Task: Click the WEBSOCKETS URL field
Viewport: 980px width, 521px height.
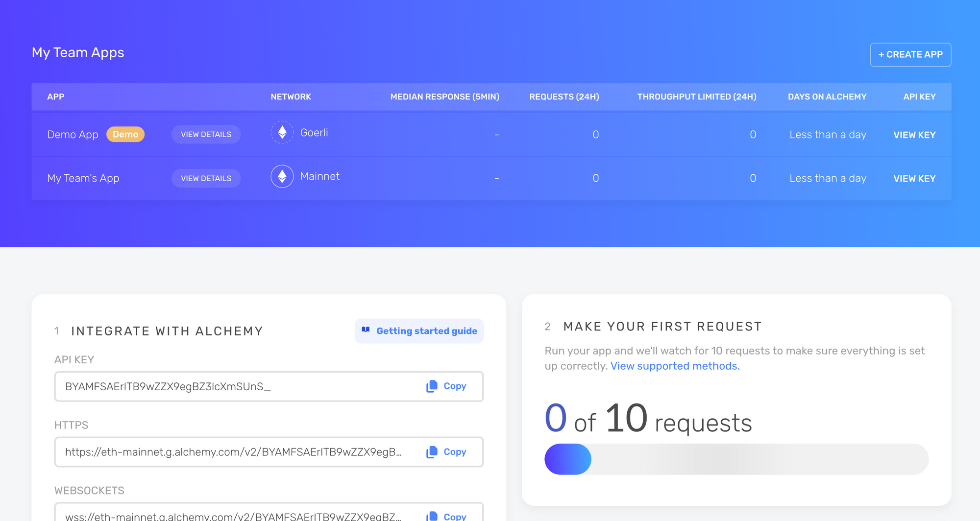Action: click(x=269, y=512)
